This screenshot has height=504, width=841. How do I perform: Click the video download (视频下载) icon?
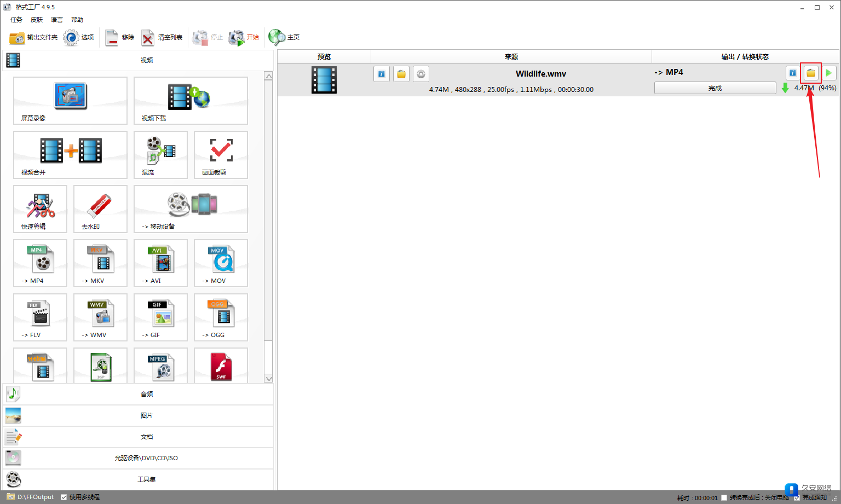point(190,100)
